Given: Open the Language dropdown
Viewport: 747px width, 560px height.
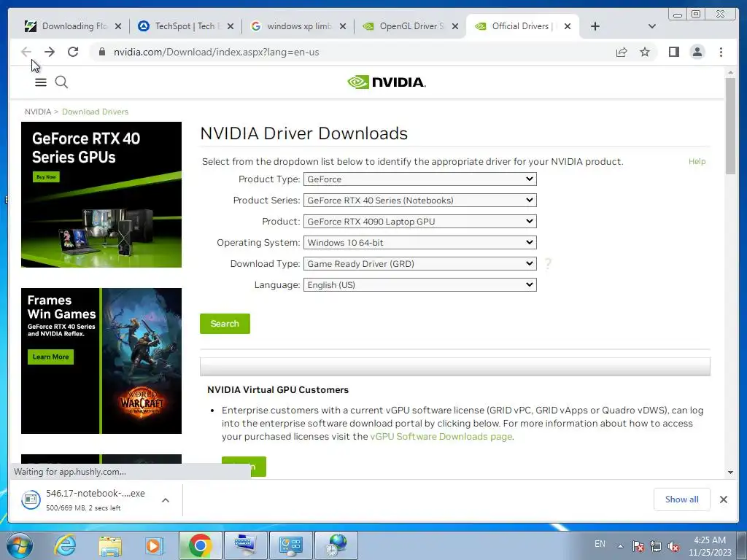Looking at the screenshot, I should [419, 285].
